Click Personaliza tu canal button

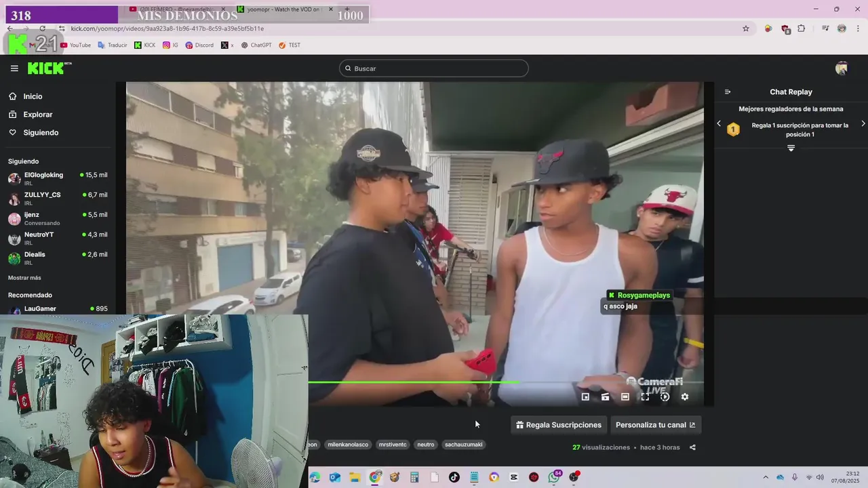656,425
